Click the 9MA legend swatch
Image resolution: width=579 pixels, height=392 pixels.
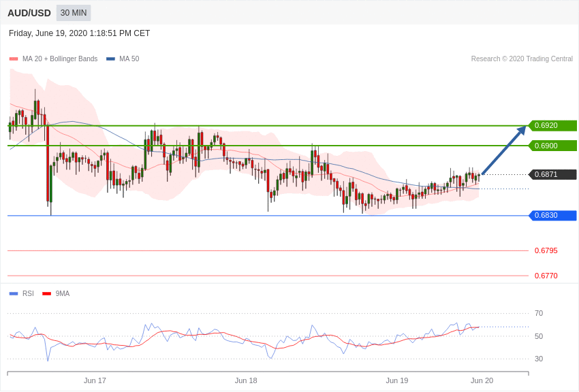point(47,294)
